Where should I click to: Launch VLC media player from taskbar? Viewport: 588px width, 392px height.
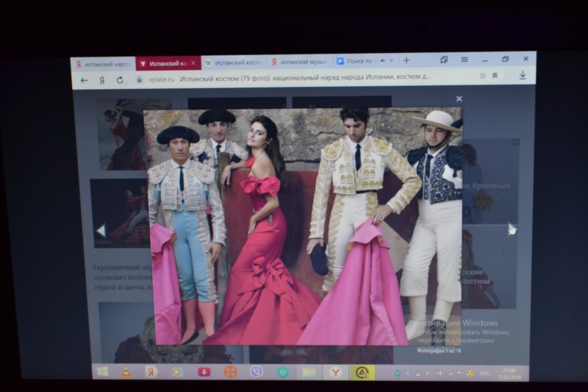pos(126,371)
